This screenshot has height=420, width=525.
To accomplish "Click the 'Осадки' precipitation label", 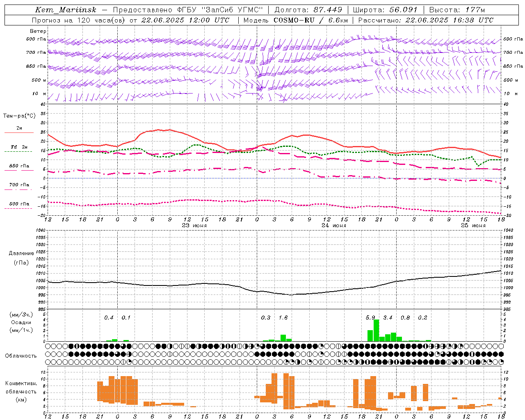I will tap(21, 322).
